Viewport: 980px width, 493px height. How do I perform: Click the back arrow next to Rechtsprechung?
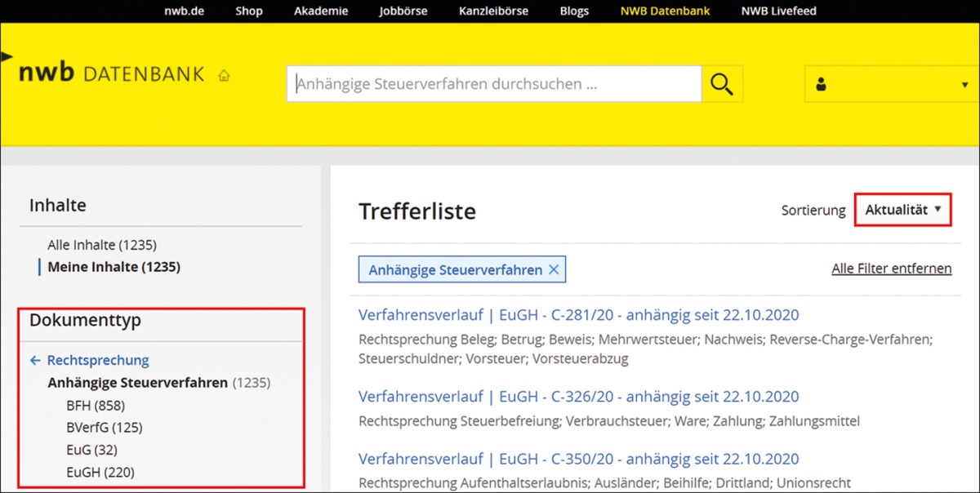pyautogui.click(x=35, y=360)
